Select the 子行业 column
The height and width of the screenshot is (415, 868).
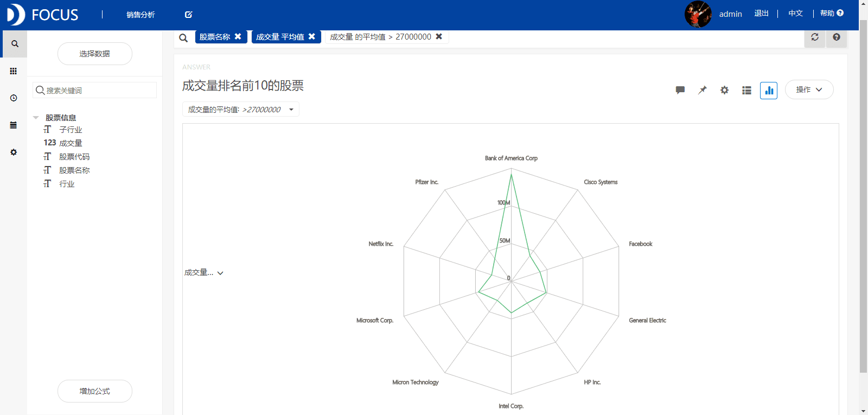pyautogui.click(x=71, y=130)
